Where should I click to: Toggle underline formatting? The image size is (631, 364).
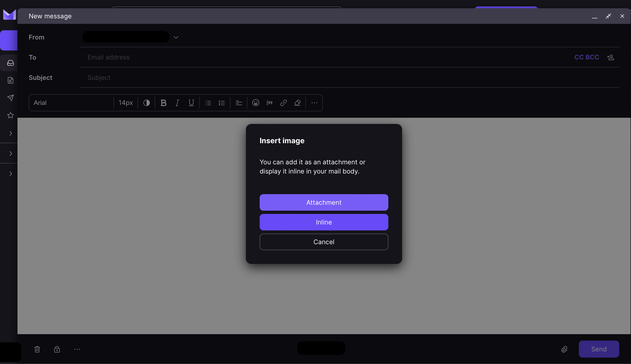pos(191,103)
